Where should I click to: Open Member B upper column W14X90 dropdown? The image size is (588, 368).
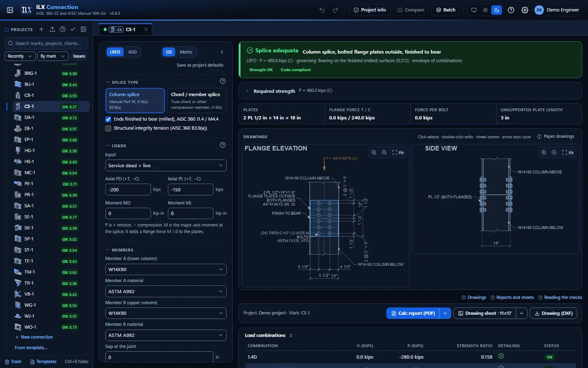click(x=166, y=313)
